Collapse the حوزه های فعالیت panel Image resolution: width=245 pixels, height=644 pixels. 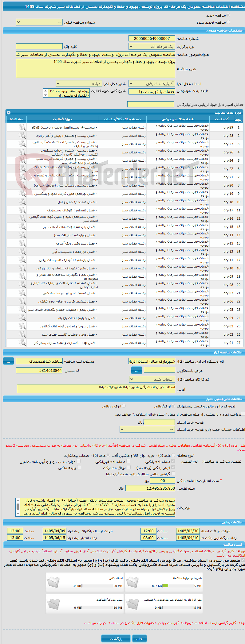(9, 113)
